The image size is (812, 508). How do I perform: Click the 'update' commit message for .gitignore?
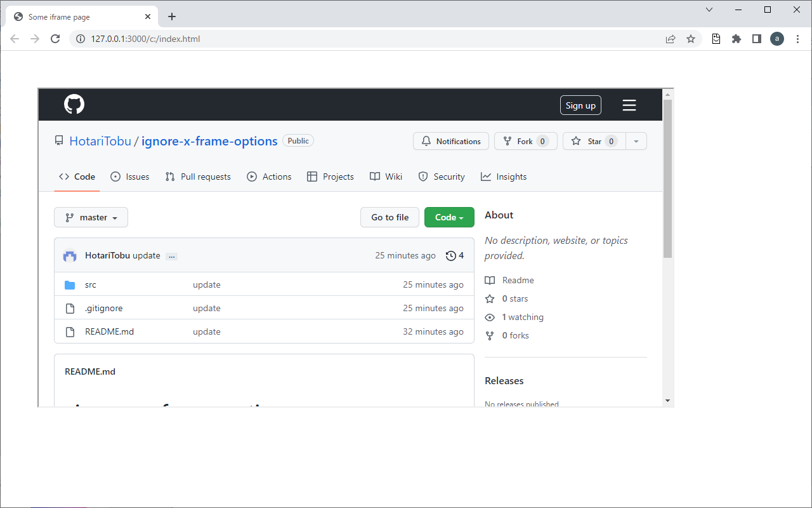pos(207,308)
